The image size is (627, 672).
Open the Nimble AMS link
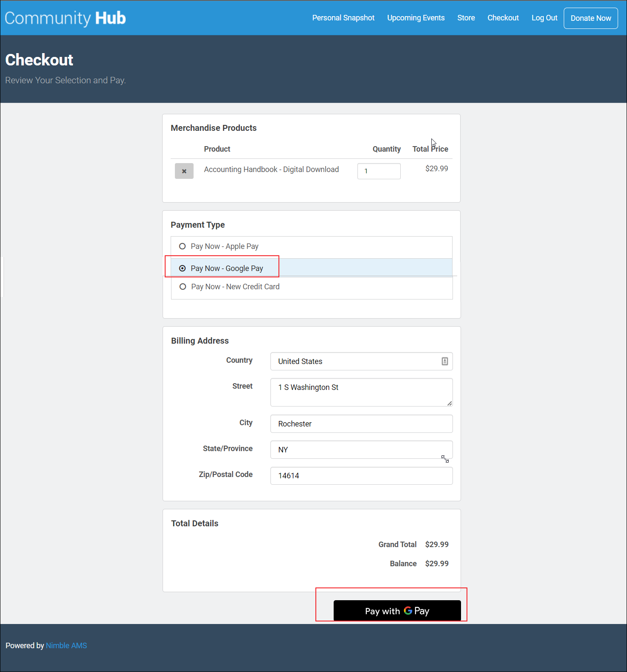point(66,646)
